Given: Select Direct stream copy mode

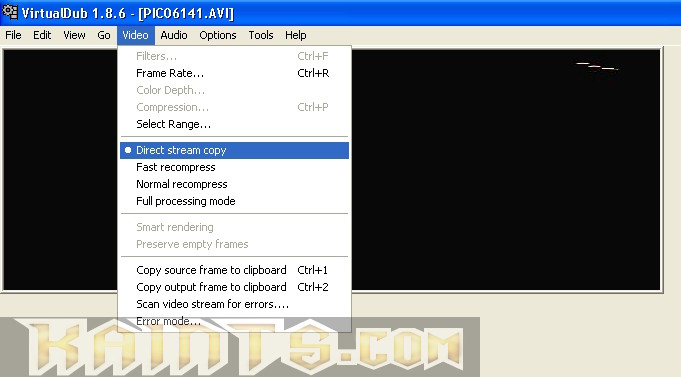Looking at the screenshot, I should (235, 150).
